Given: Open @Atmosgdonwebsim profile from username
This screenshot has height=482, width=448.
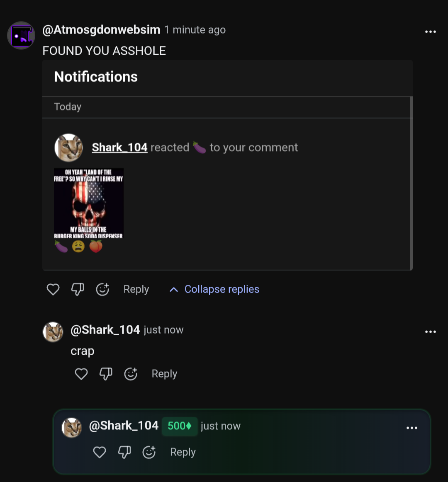Looking at the screenshot, I should coord(101,30).
